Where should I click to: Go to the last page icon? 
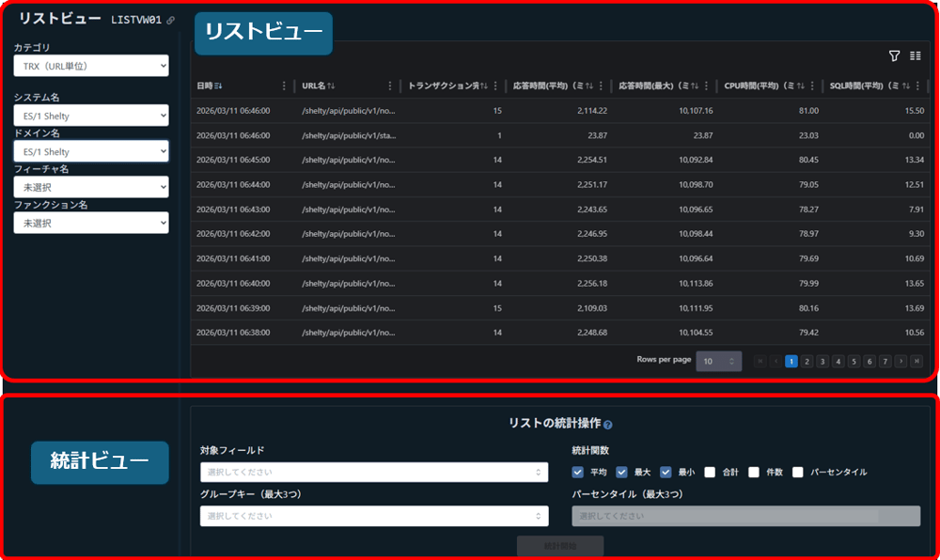(916, 361)
